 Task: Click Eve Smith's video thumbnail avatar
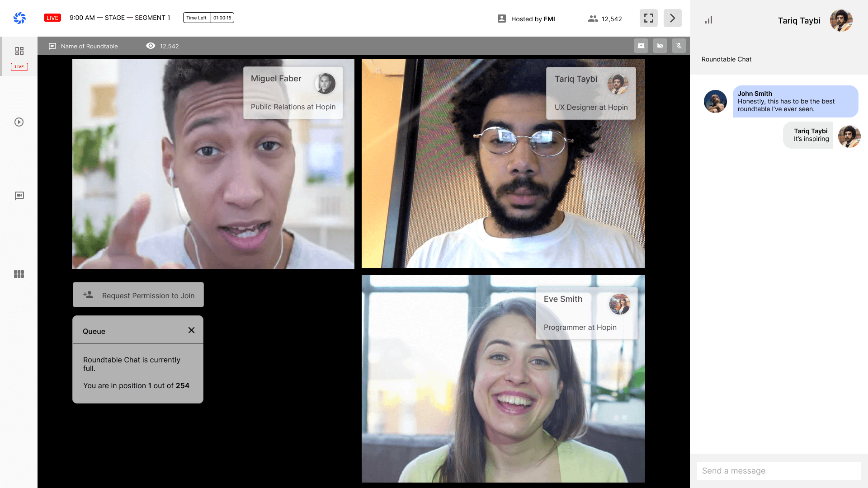(x=619, y=304)
